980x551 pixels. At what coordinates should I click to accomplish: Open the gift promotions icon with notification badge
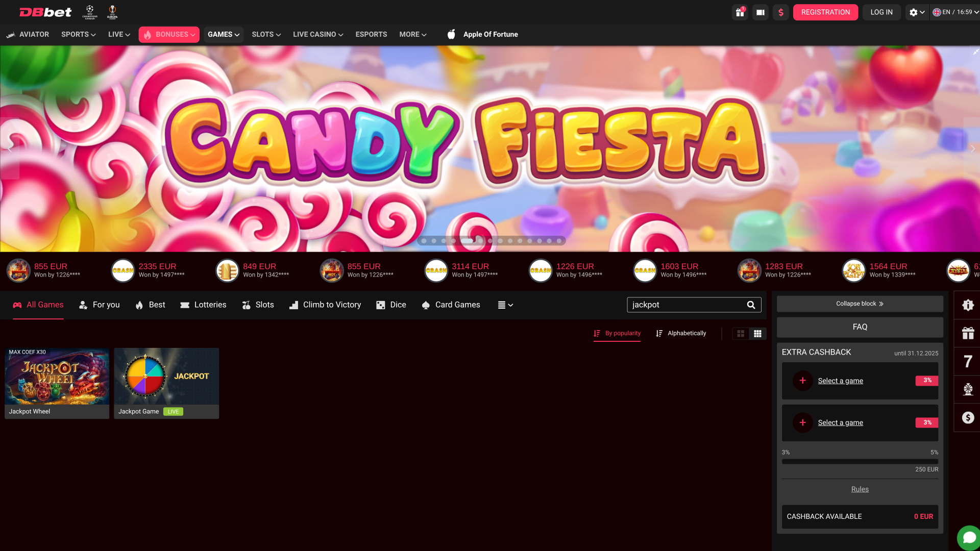click(740, 12)
